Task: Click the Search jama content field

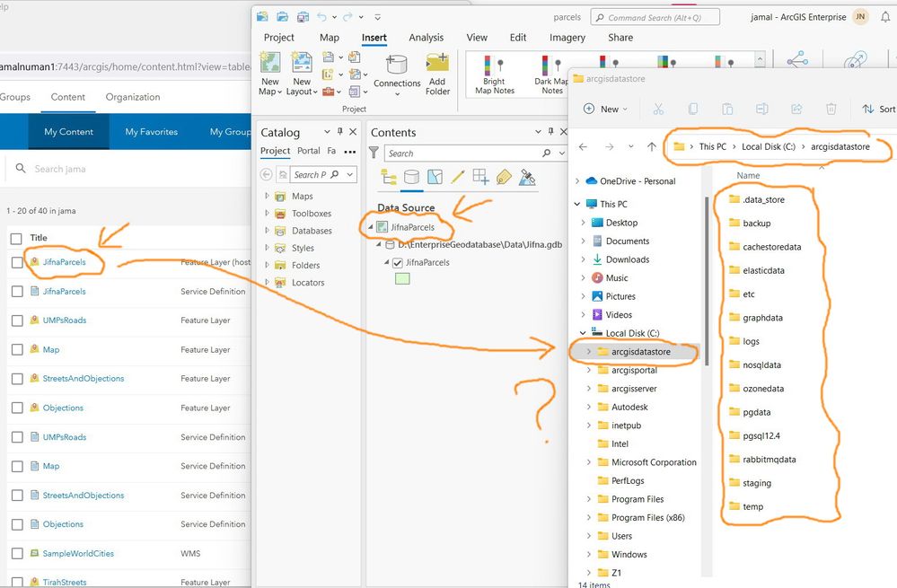Action: [x=128, y=169]
